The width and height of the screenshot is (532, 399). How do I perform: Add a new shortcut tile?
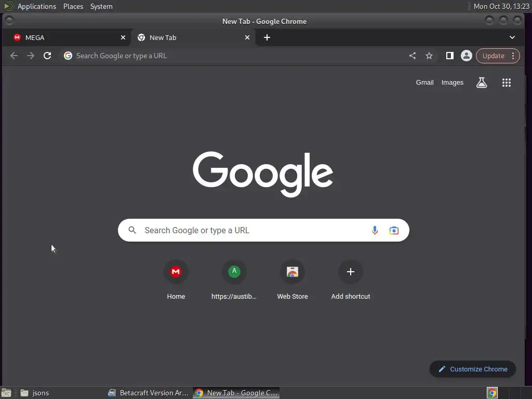[351, 280]
